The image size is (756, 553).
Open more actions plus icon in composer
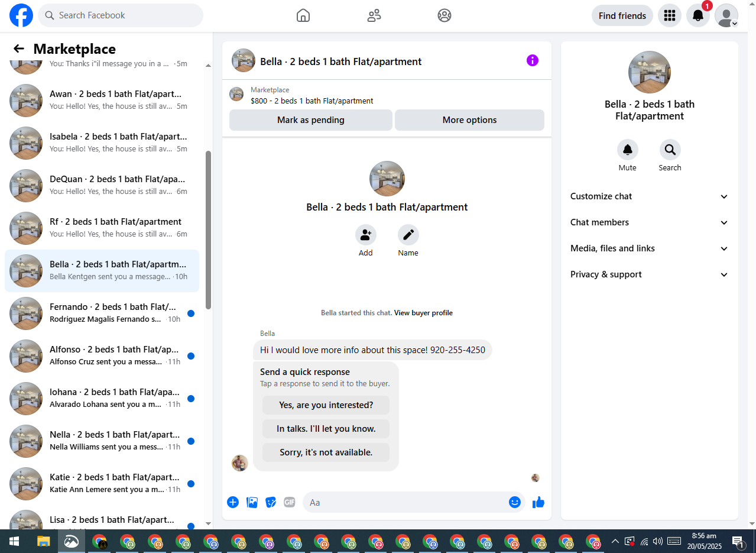pyautogui.click(x=233, y=502)
